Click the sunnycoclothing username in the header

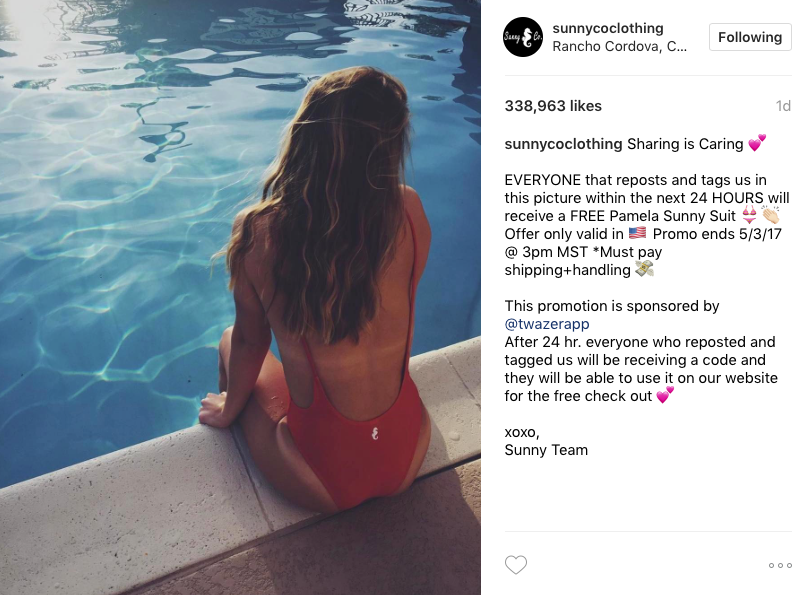[x=608, y=28]
